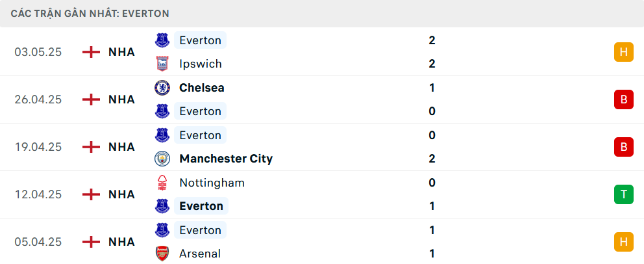
Task: Click the red B badge for Chelsea match
Action: pyautogui.click(x=623, y=99)
